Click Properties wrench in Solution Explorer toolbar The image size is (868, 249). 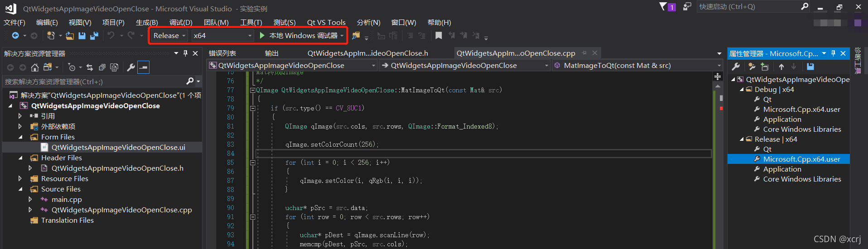click(131, 67)
